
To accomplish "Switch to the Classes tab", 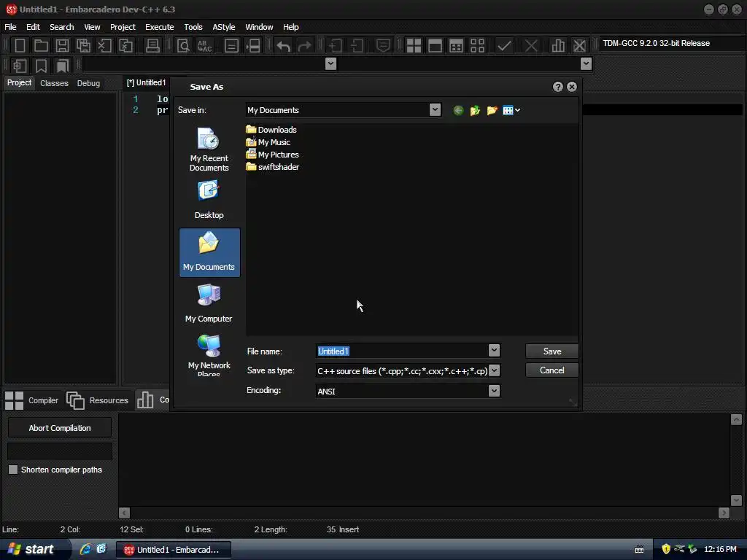I will [54, 83].
